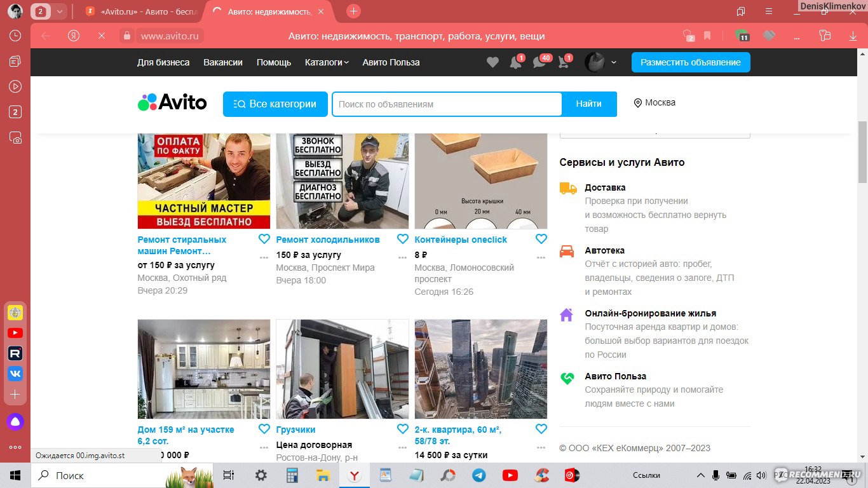Click the lock site security icon

(x=126, y=36)
